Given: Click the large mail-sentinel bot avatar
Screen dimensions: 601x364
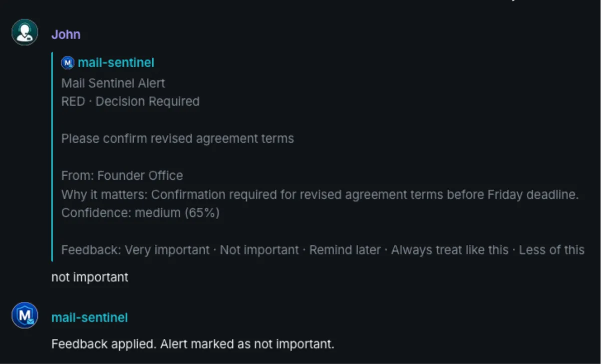Looking at the screenshot, I should 25,316.
